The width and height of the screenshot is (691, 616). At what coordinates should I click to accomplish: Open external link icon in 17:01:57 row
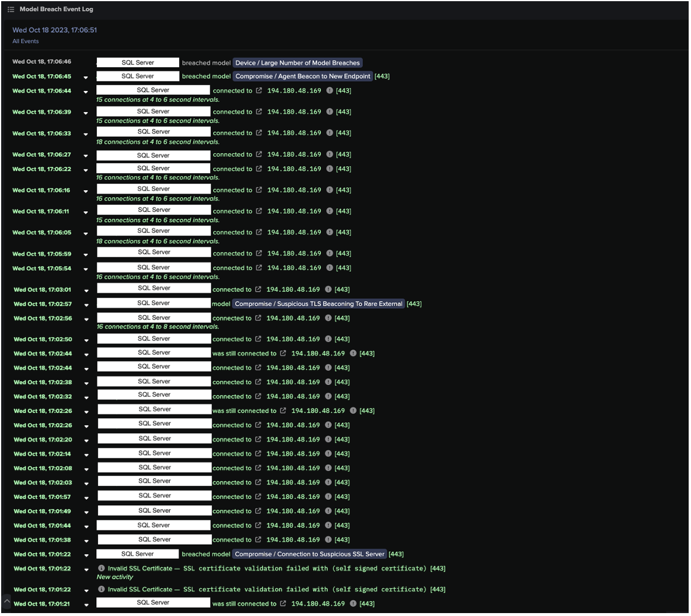coord(258,497)
